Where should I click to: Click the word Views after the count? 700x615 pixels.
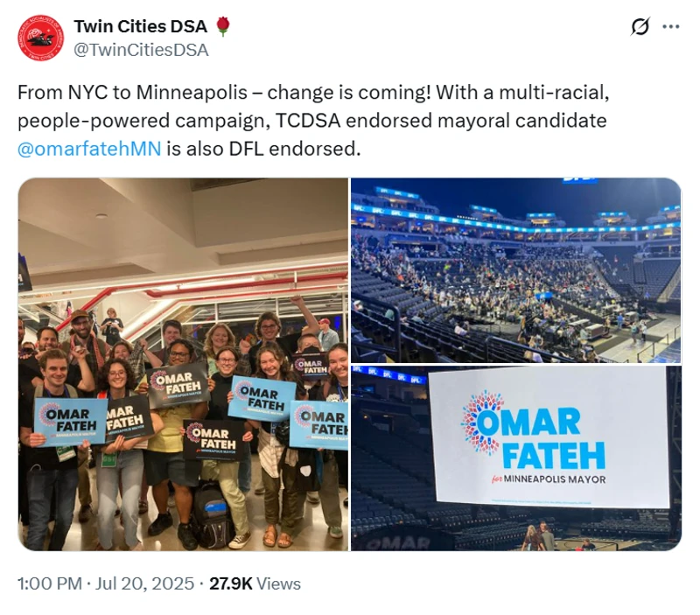point(279,584)
